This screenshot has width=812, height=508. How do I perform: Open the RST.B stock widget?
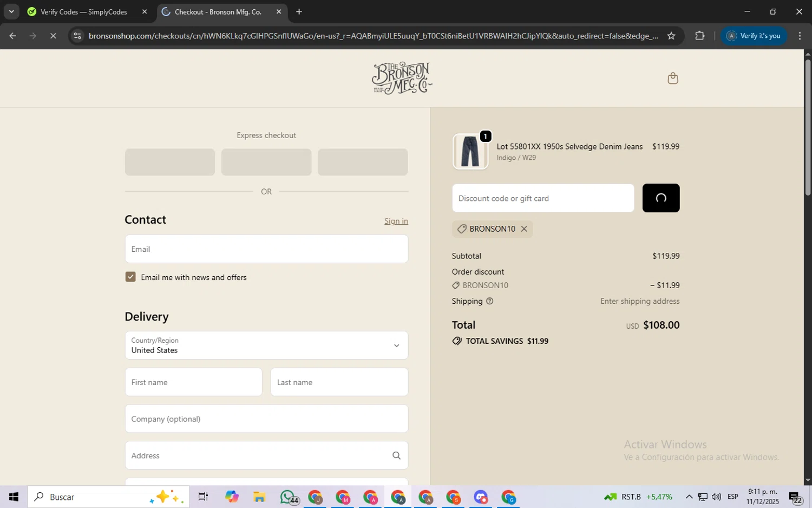(x=638, y=497)
